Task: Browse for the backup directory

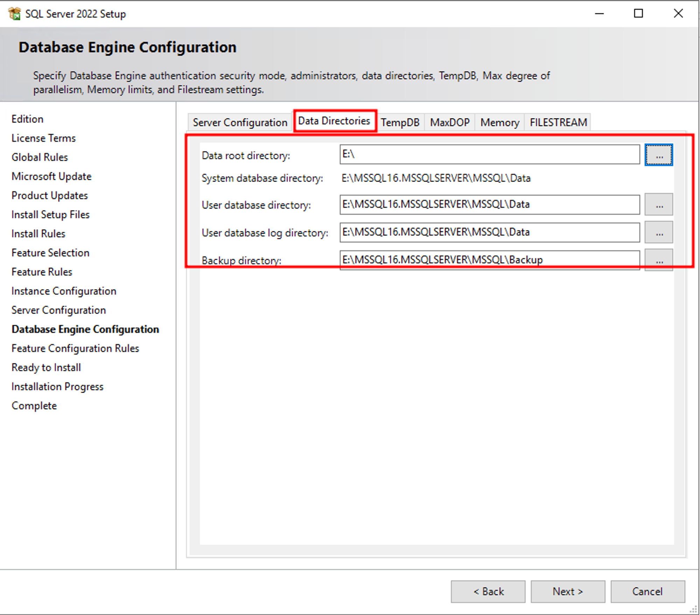Action: (x=658, y=260)
